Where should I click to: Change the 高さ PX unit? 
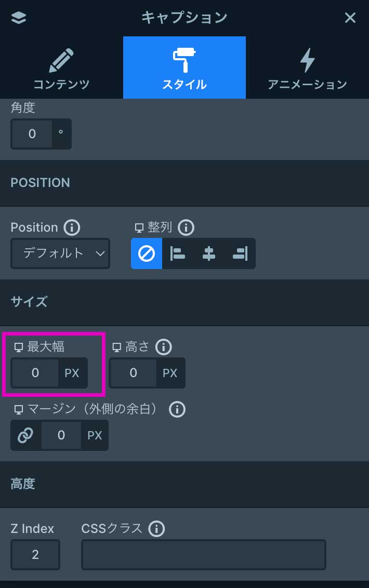click(x=170, y=373)
